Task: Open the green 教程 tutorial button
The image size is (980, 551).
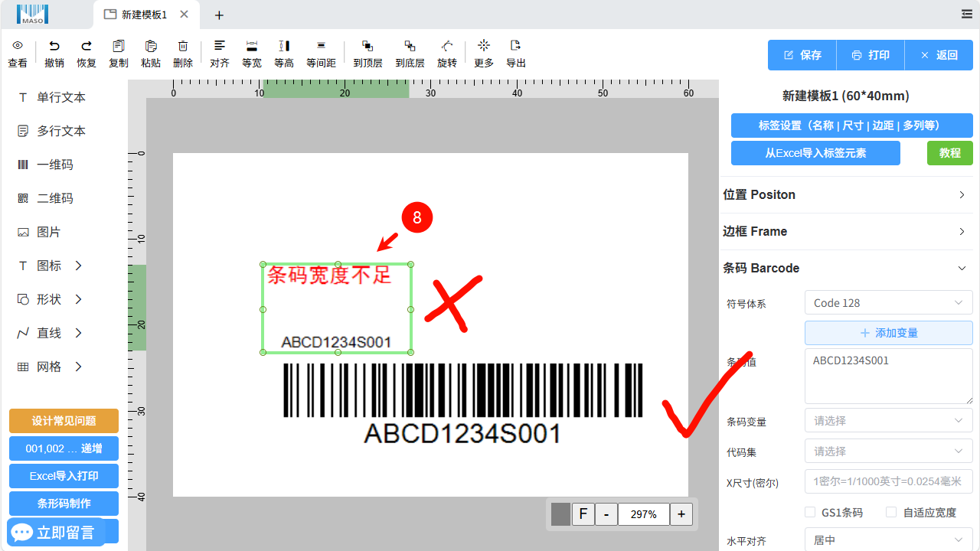Action: click(x=950, y=153)
